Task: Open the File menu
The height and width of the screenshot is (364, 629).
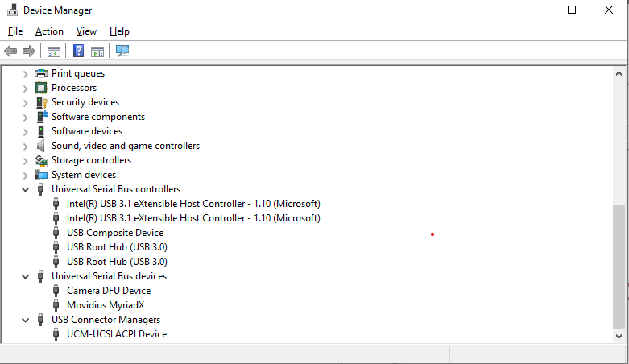Action: click(15, 31)
